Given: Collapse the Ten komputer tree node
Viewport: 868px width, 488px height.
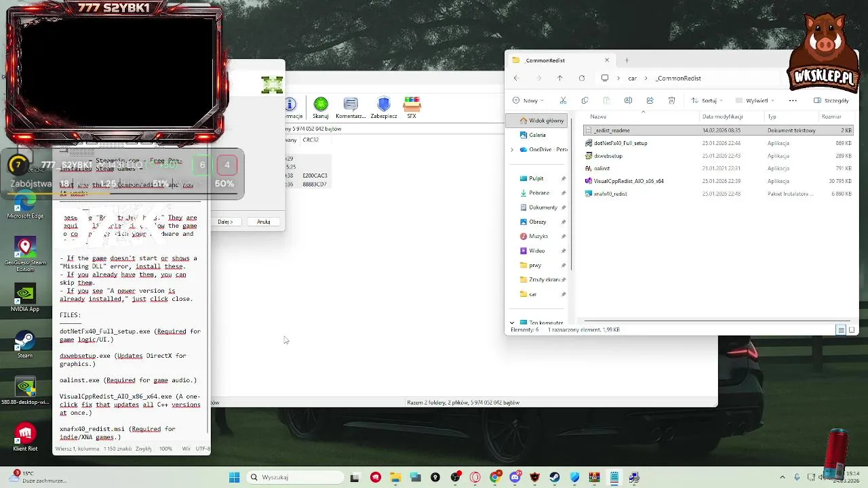Looking at the screenshot, I should [x=512, y=323].
